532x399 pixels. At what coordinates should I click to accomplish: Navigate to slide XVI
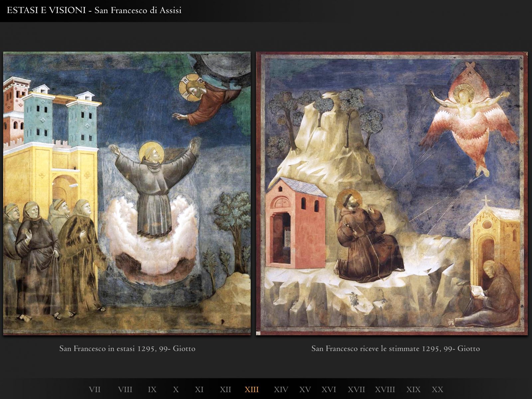click(x=329, y=389)
